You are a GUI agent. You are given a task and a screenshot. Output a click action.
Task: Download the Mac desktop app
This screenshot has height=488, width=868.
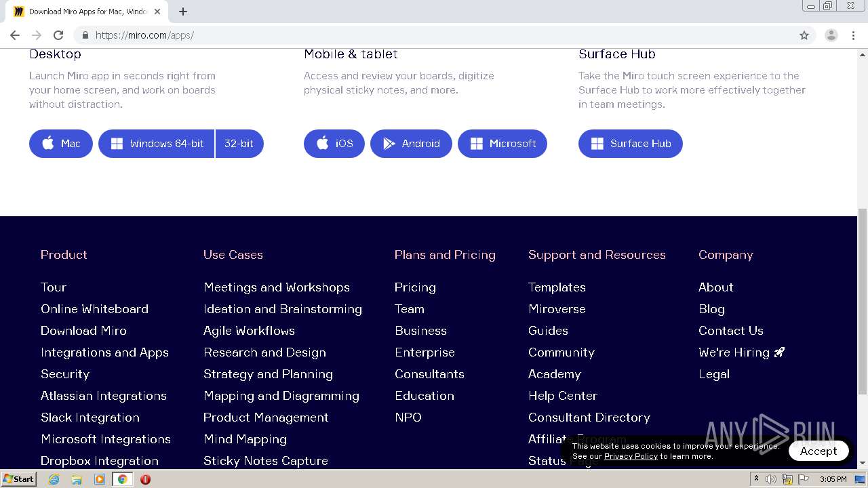(61, 144)
